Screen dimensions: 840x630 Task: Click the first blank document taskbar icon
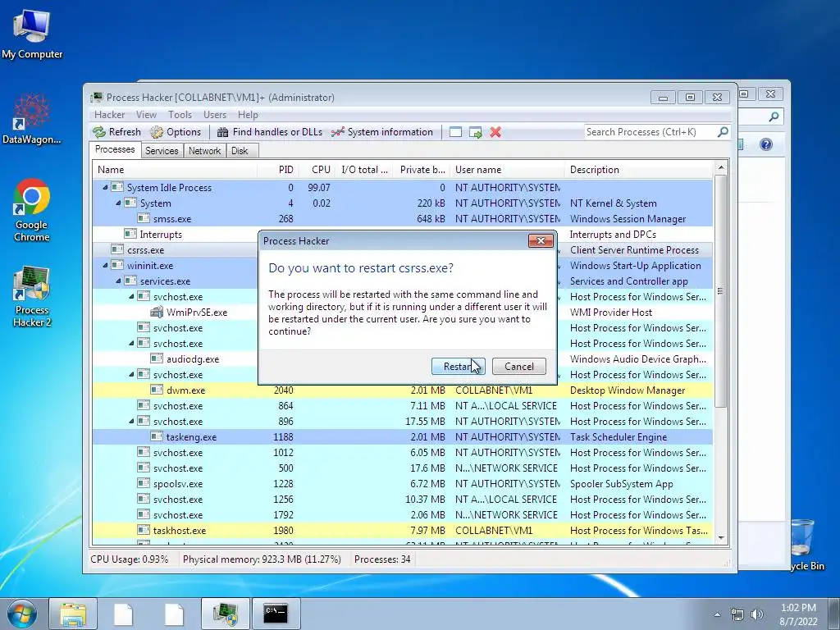[x=123, y=614]
